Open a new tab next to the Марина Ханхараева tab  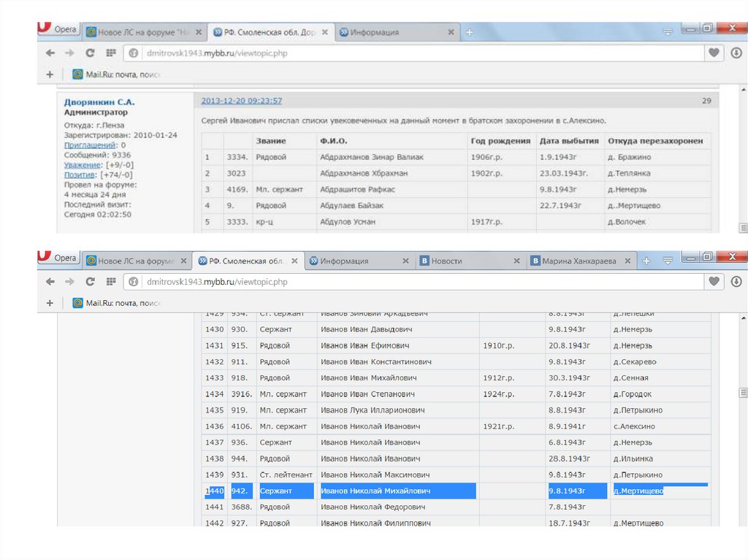tap(646, 261)
